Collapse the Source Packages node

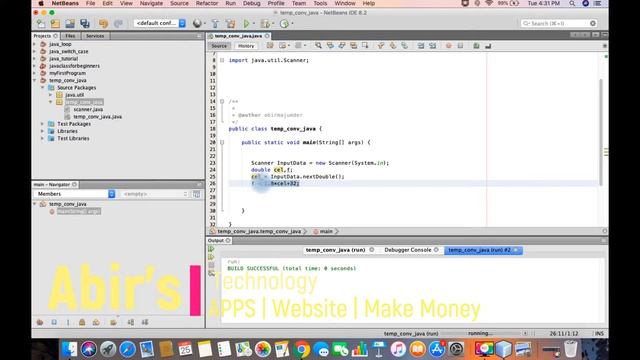pyautogui.click(x=43, y=88)
